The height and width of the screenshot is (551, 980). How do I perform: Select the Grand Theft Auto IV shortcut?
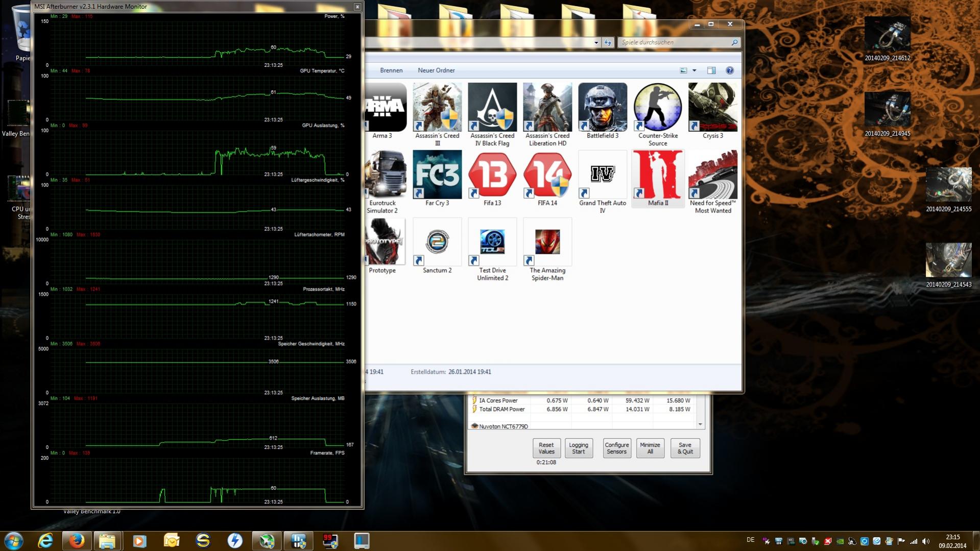coord(603,182)
